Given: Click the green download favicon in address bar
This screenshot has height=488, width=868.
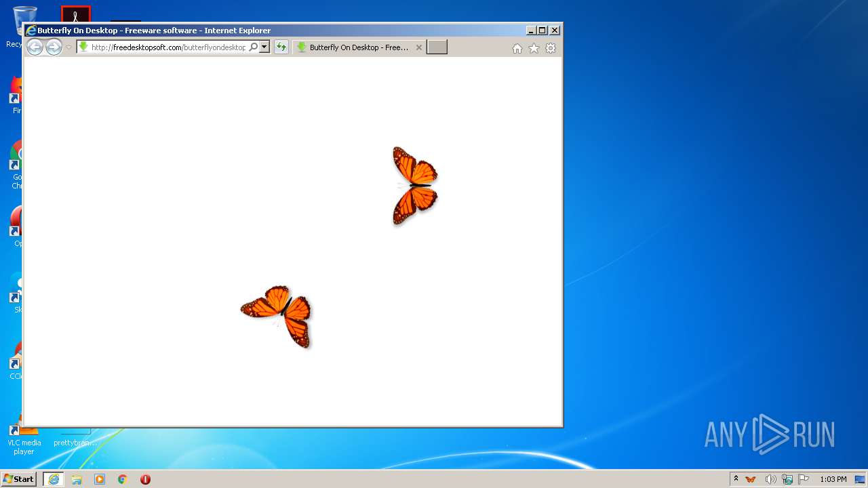Looking at the screenshot, I should pyautogui.click(x=83, y=47).
